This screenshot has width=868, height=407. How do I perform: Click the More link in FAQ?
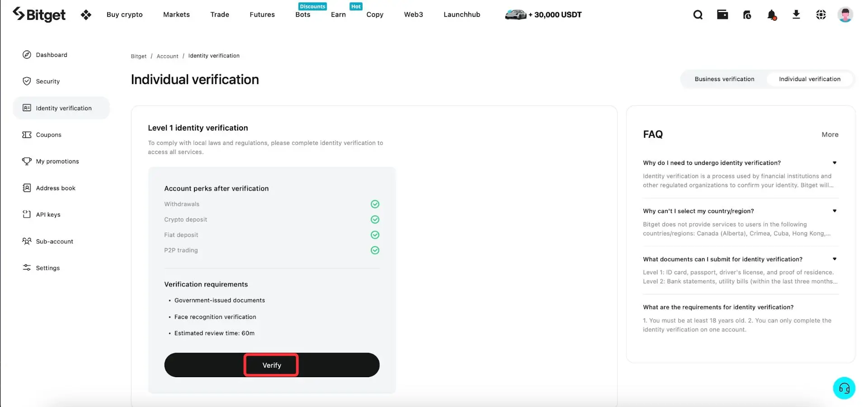click(830, 135)
